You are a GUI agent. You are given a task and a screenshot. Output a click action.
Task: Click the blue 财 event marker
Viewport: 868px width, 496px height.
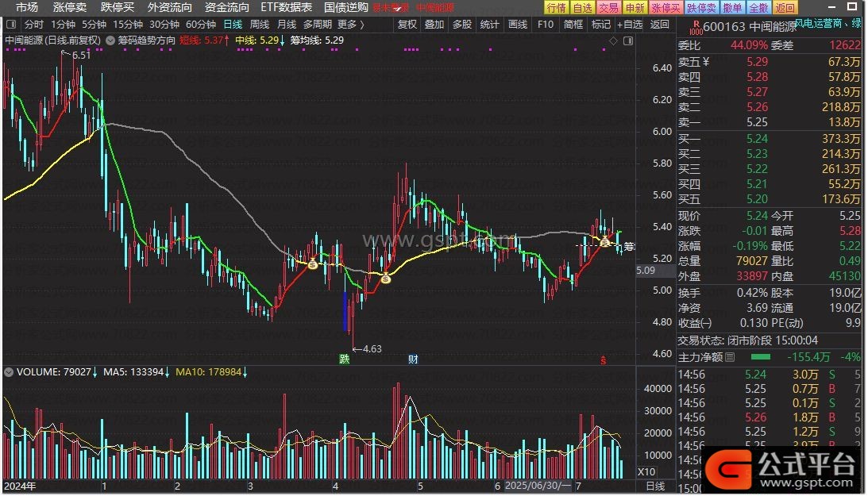coord(413,360)
